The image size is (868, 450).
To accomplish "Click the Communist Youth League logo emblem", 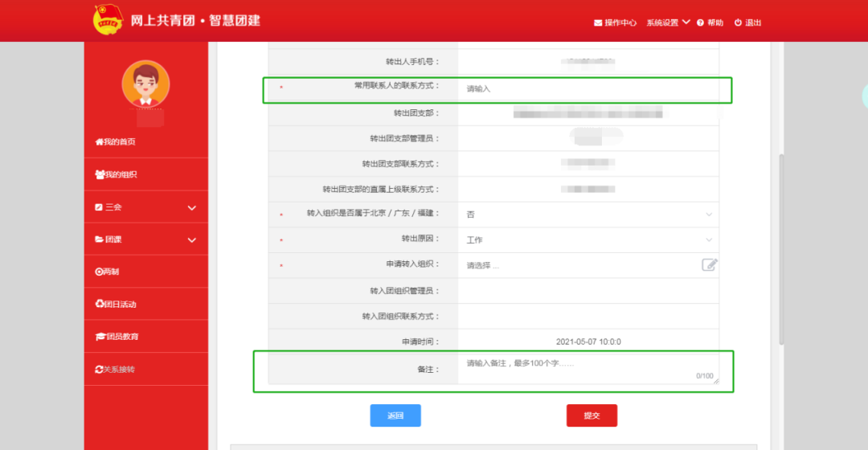I will pos(105,20).
